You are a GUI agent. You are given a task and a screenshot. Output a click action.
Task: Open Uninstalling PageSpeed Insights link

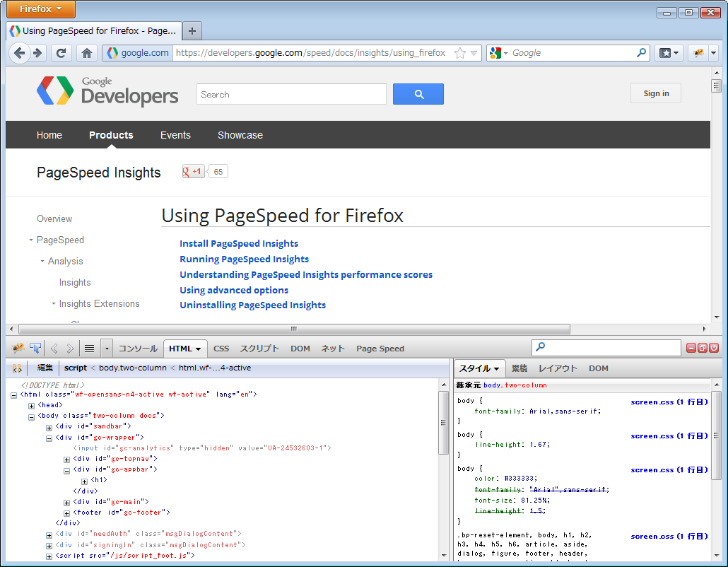(x=252, y=305)
